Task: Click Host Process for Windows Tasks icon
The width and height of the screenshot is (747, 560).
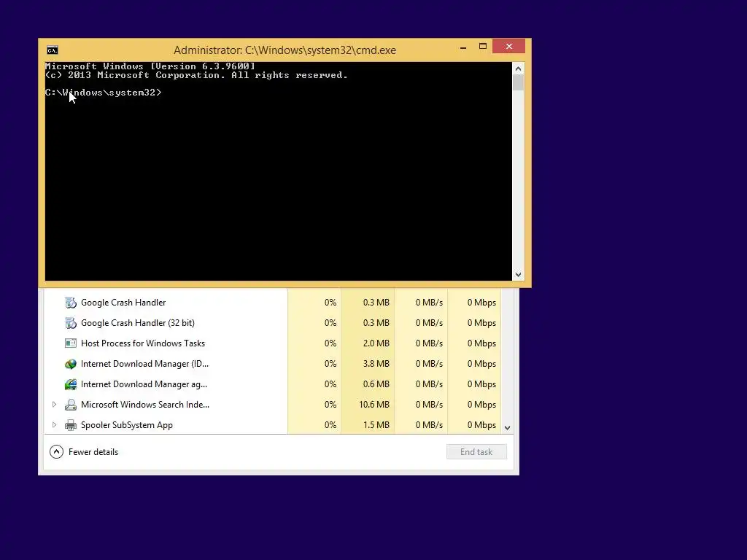Action: [71, 343]
